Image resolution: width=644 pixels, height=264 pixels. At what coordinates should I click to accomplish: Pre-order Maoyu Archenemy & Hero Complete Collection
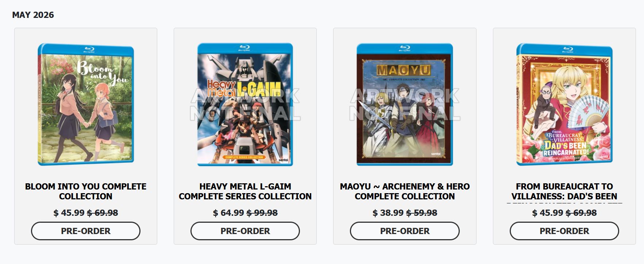click(405, 231)
